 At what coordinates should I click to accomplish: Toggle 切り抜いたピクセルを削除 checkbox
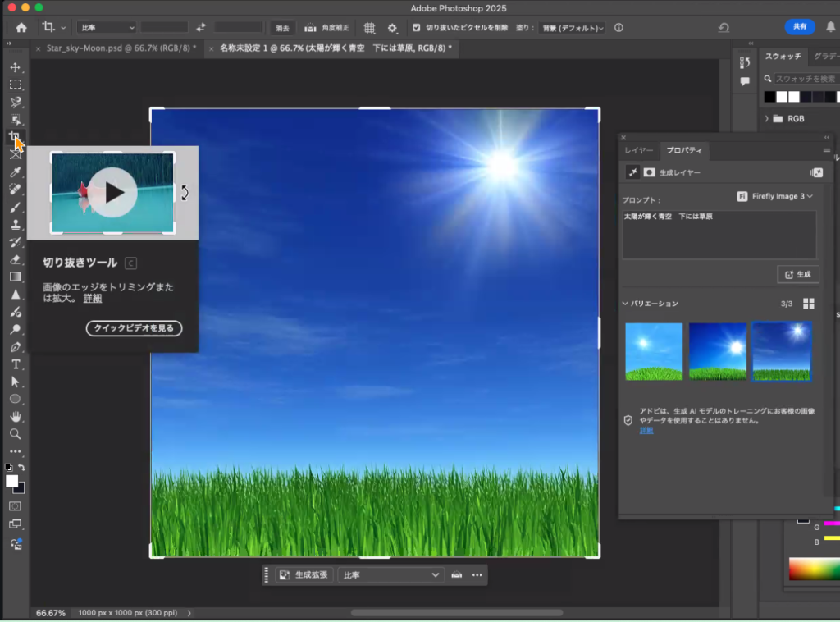click(417, 27)
